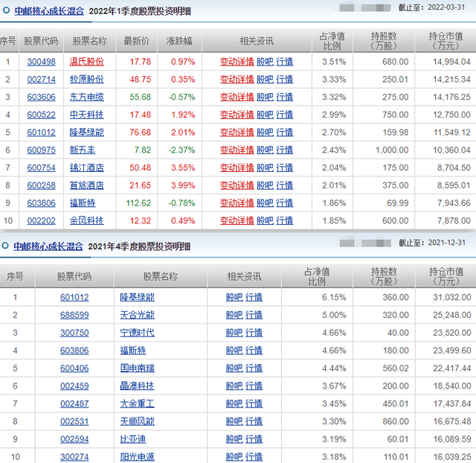Screen dimensions: 476x463
Task: Open stock code 002531 link
Action: 74,421
